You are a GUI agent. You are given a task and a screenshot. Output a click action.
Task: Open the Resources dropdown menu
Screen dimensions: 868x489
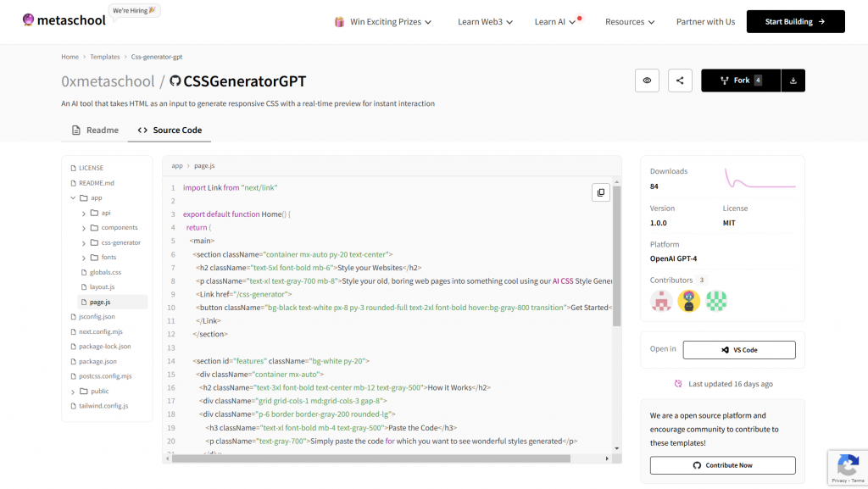coord(630,22)
